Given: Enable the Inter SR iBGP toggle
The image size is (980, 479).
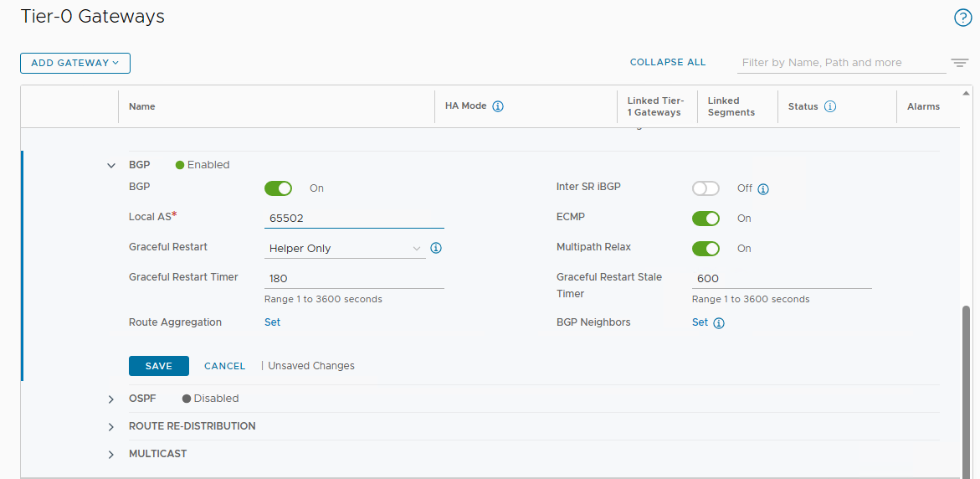Looking at the screenshot, I should [705, 188].
